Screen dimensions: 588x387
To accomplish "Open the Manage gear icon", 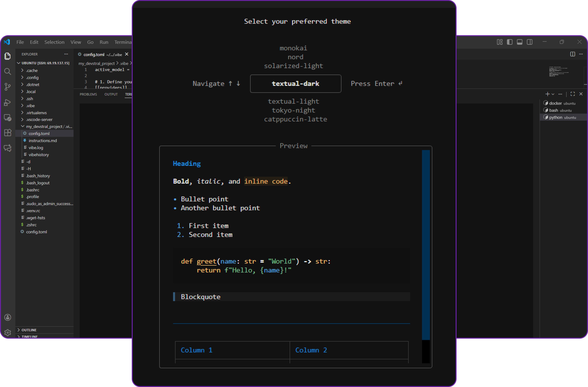I will [x=8, y=333].
